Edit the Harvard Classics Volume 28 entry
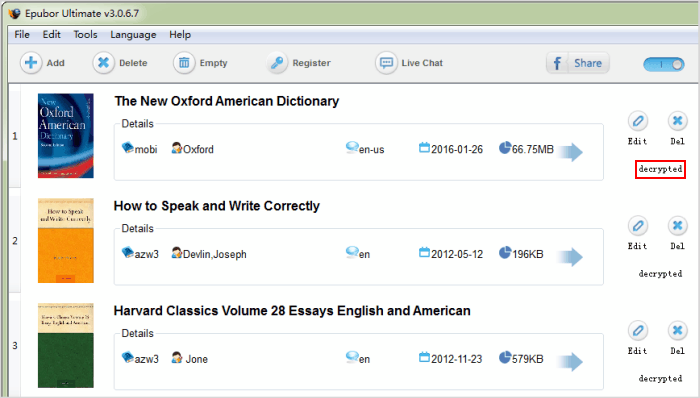This screenshot has height=398, width=700. pos(638,331)
